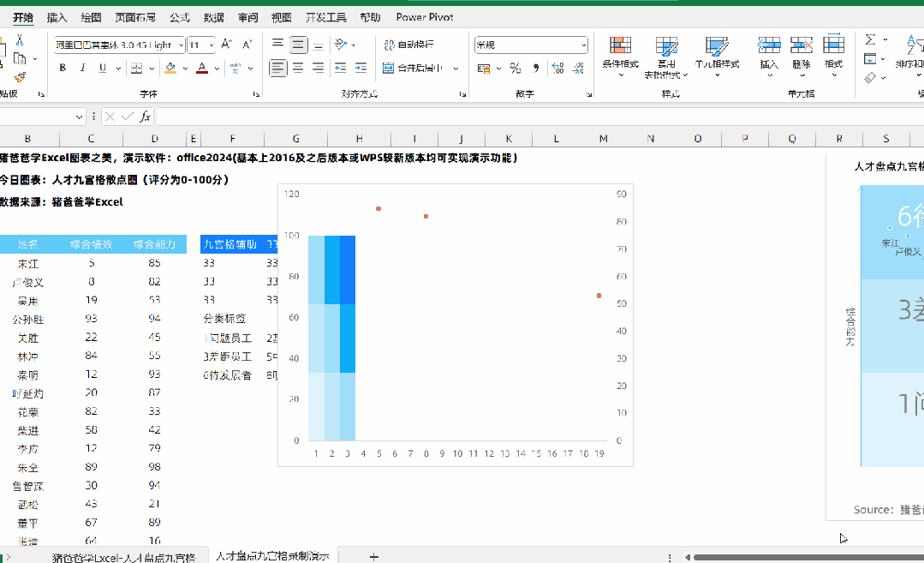Toggle Underline formatting

point(103,69)
